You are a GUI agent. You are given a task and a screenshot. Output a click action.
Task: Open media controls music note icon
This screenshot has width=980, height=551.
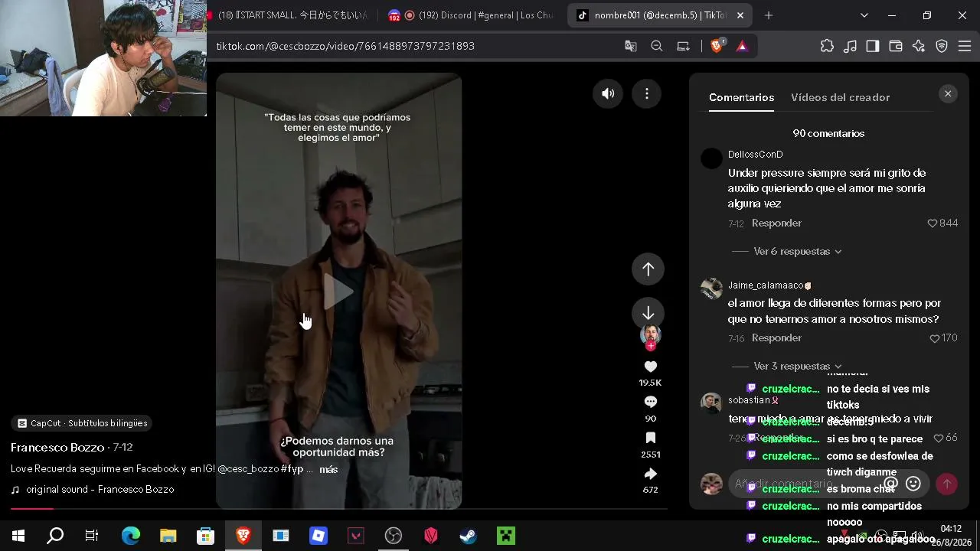click(850, 46)
